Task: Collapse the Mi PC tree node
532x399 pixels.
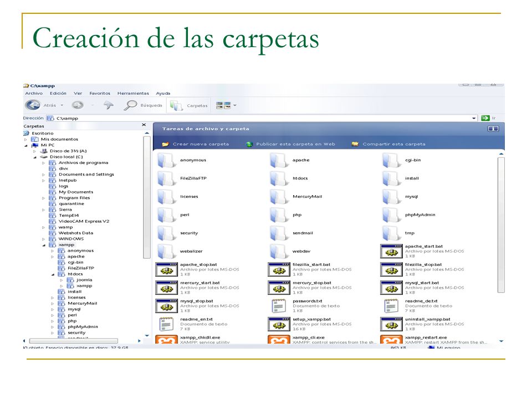Action: [26, 145]
